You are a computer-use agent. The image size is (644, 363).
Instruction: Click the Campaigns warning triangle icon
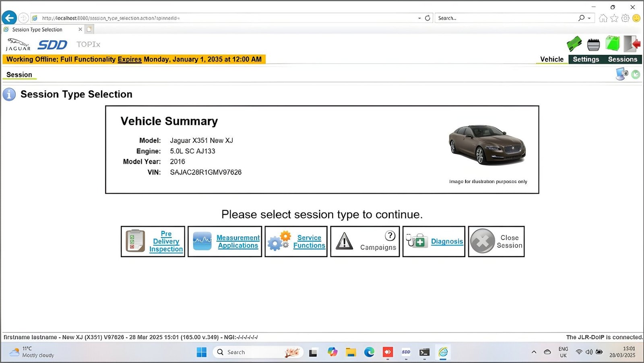tap(344, 241)
